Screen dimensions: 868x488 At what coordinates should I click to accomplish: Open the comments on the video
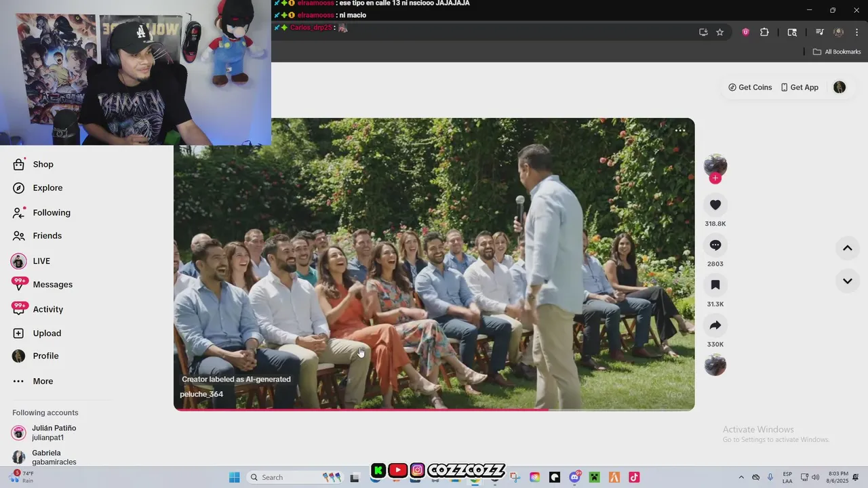tap(715, 245)
